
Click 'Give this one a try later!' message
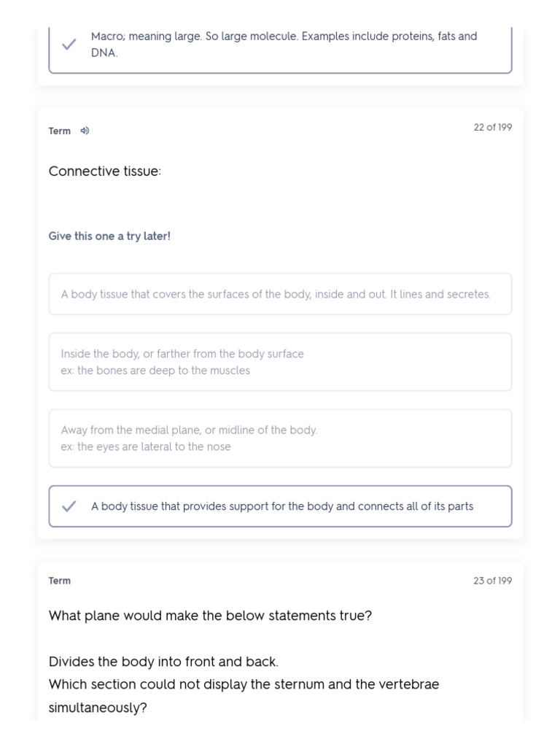pyautogui.click(x=109, y=236)
